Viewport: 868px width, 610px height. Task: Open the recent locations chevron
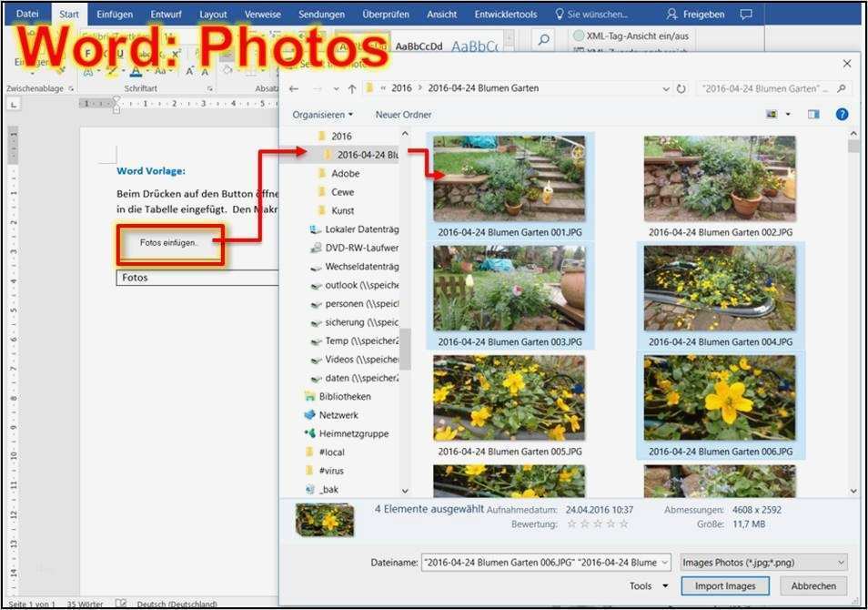(x=336, y=88)
